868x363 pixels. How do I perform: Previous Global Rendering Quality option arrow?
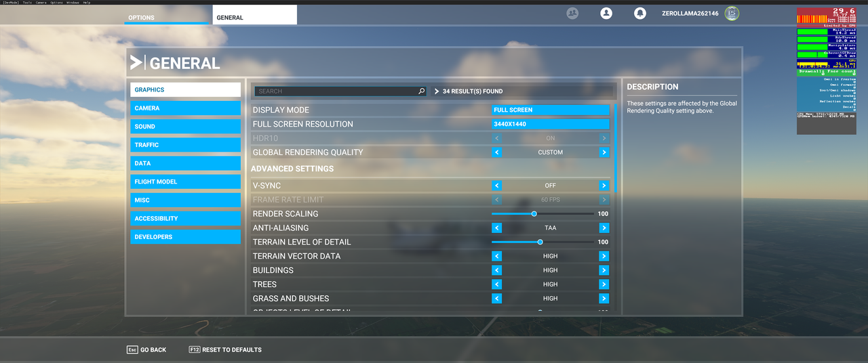[496, 152]
